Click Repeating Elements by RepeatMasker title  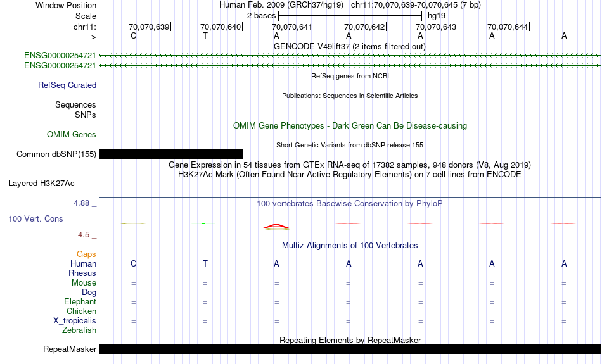(350, 340)
